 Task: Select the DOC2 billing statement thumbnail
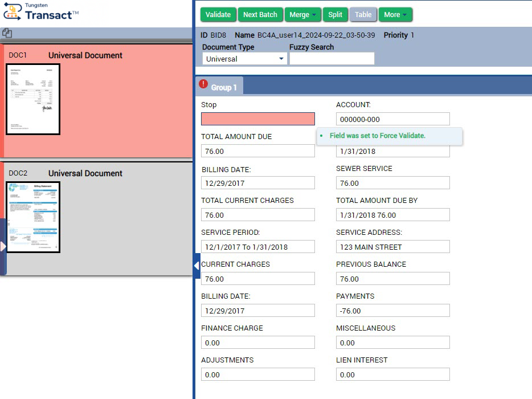(x=33, y=217)
